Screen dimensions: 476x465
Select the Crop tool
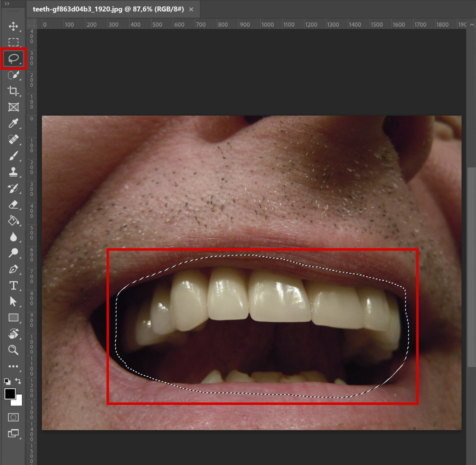[13, 91]
